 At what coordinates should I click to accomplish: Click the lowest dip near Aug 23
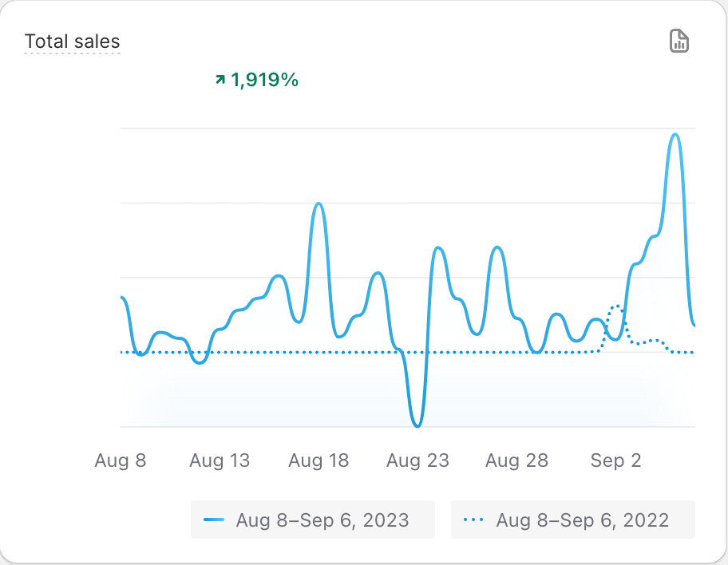pyautogui.click(x=417, y=426)
